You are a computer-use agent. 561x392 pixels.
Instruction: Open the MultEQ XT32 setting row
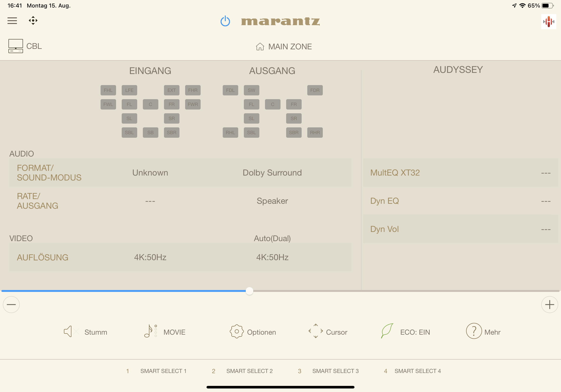coord(460,173)
